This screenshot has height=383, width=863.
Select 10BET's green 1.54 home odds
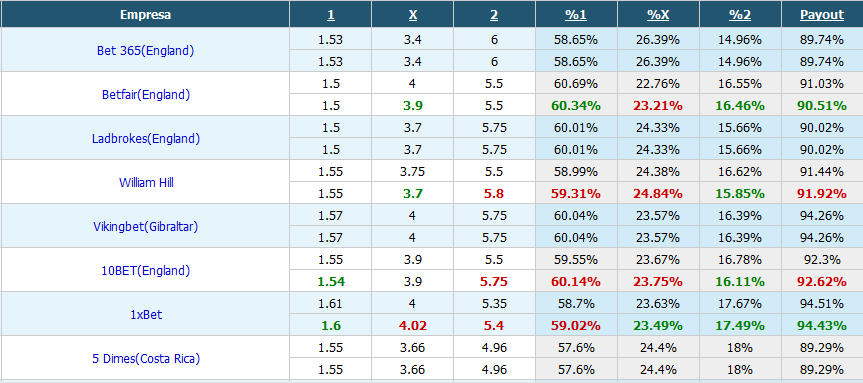tap(330, 282)
